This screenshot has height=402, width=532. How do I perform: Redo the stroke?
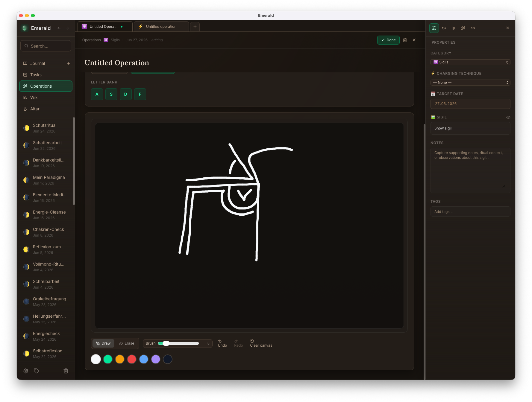[239, 343]
